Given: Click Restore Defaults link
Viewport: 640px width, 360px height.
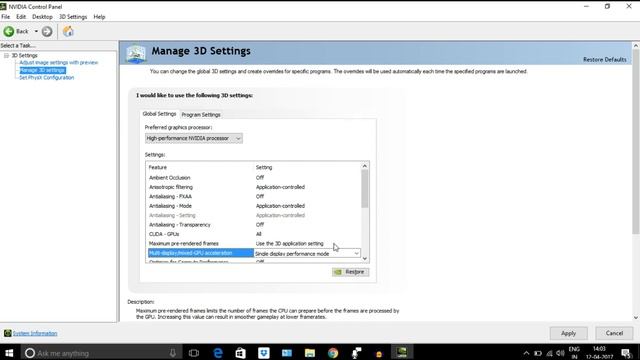Looking at the screenshot, I should [604, 60].
